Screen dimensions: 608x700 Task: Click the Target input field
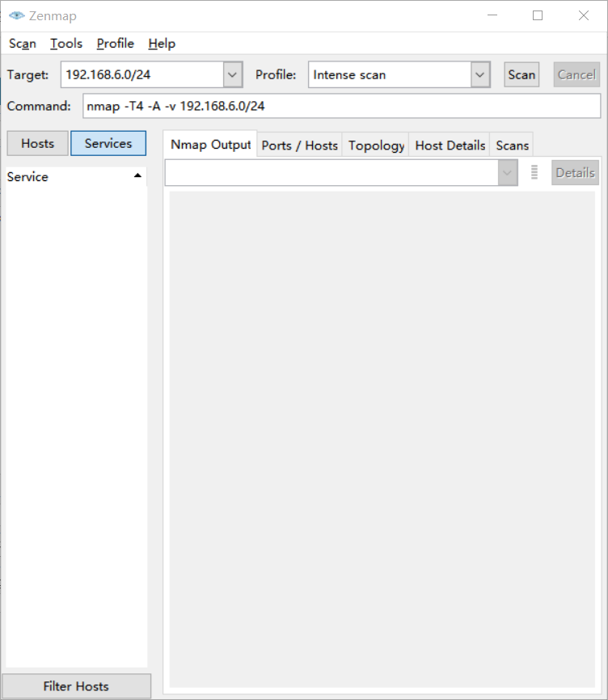pyautogui.click(x=142, y=74)
